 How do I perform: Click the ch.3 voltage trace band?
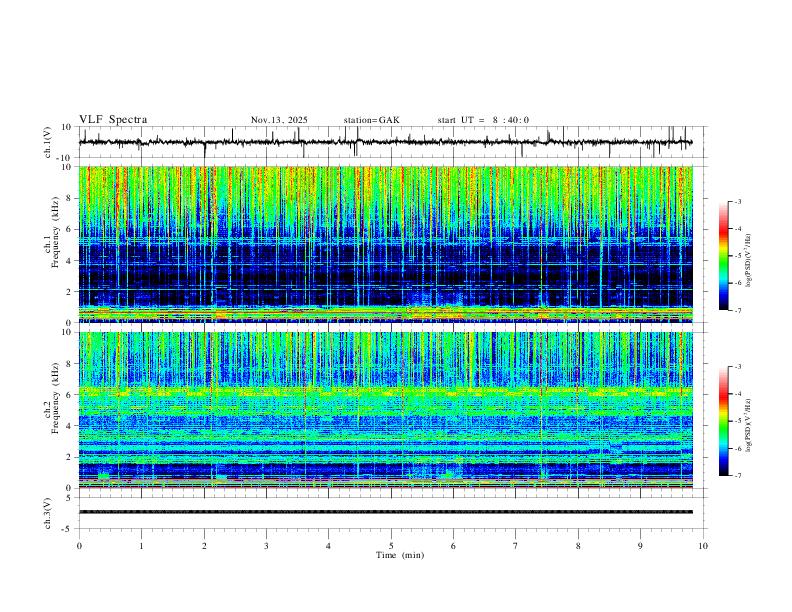click(385, 512)
